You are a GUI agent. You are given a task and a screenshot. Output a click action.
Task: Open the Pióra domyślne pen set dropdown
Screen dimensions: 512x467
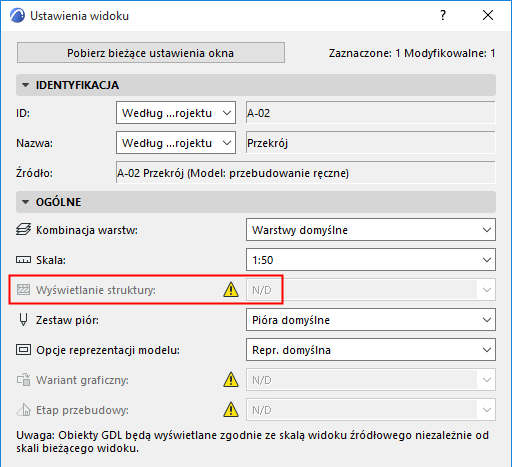coord(371,320)
